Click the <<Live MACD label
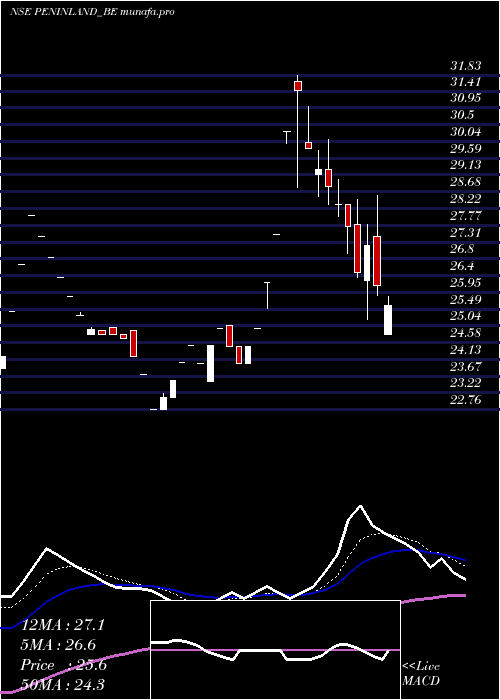This screenshot has width=500, height=700. tap(421, 674)
